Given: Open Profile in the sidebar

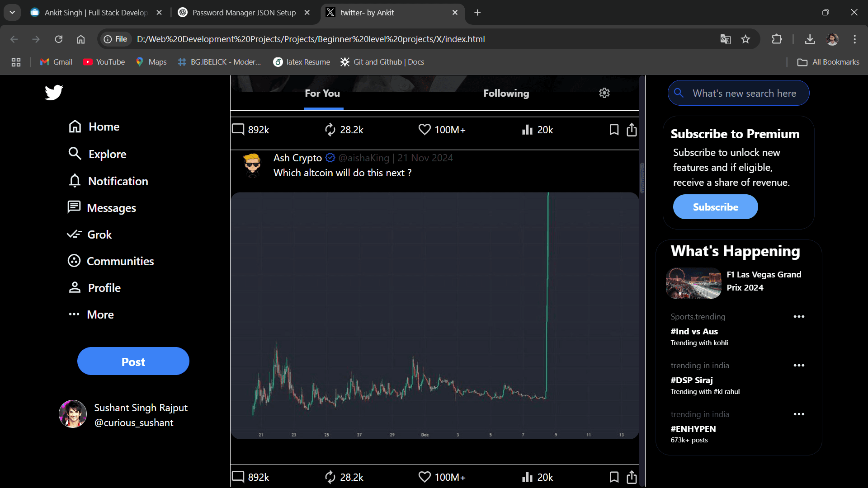Looking at the screenshot, I should point(94,288).
